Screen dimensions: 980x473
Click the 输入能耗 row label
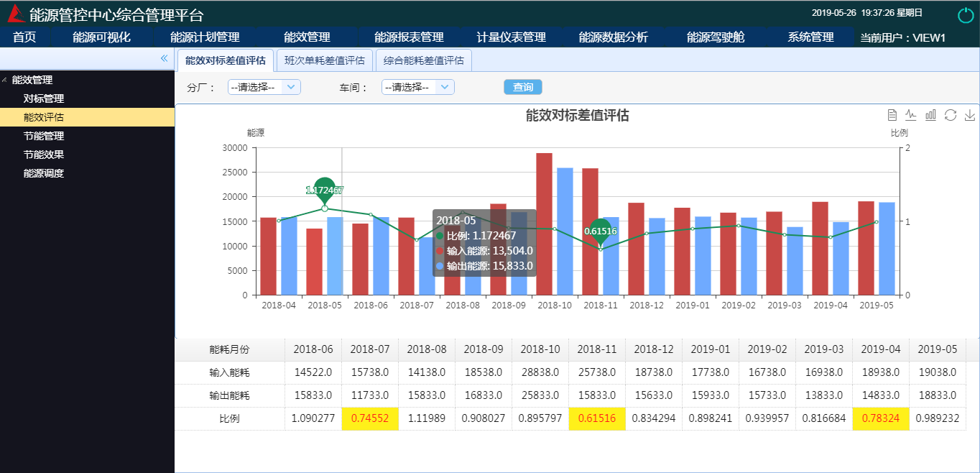[x=229, y=372]
